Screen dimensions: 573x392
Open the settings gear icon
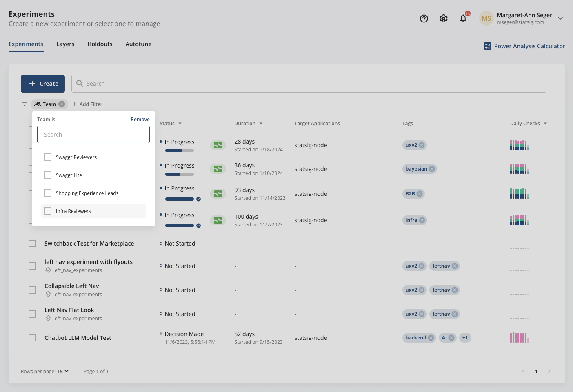pyautogui.click(x=444, y=18)
